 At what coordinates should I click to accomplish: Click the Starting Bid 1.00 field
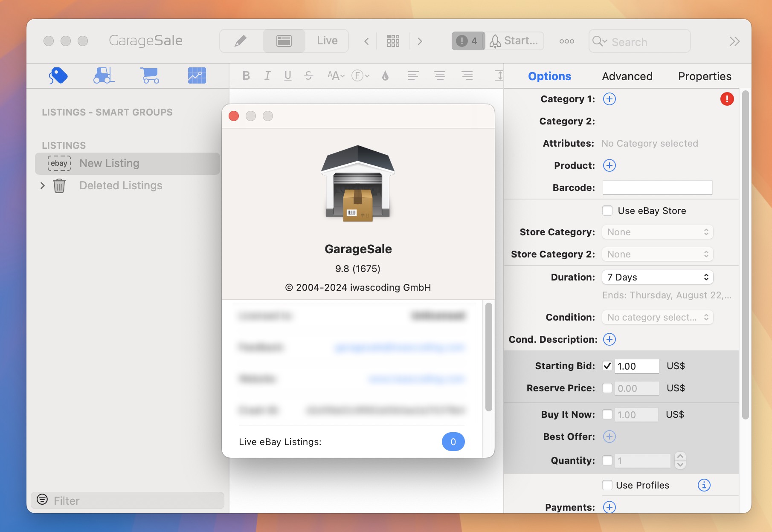tap(637, 366)
